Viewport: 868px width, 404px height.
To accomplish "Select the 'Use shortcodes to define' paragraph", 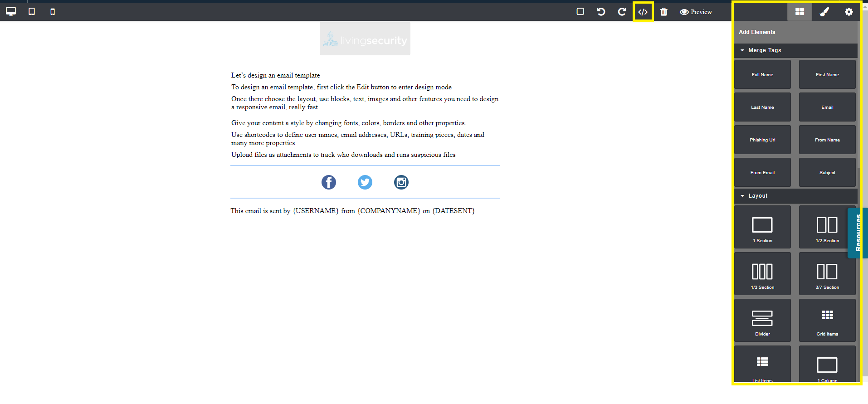I will pyautogui.click(x=358, y=139).
